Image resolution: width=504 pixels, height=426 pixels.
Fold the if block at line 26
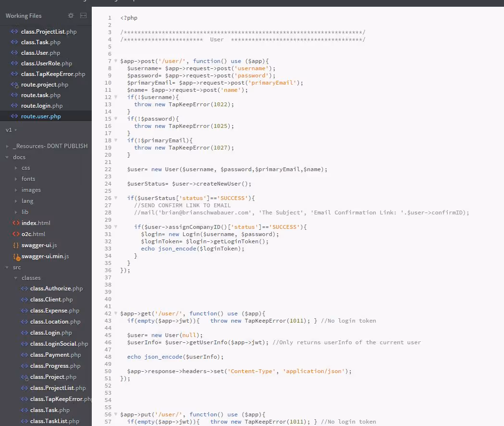(x=116, y=198)
